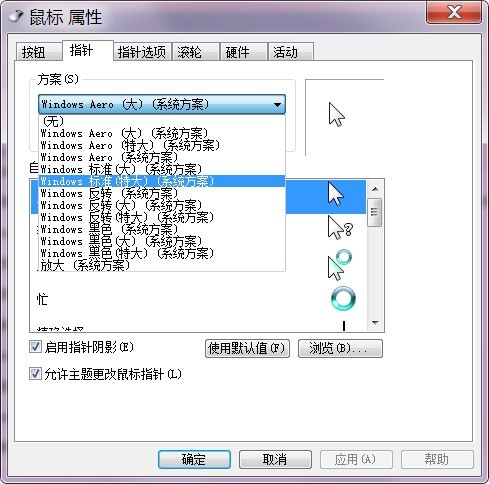The width and height of the screenshot is (489, 484).
Task: Close the 鼠标 属性 dialog
Action: [x=454, y=12]
